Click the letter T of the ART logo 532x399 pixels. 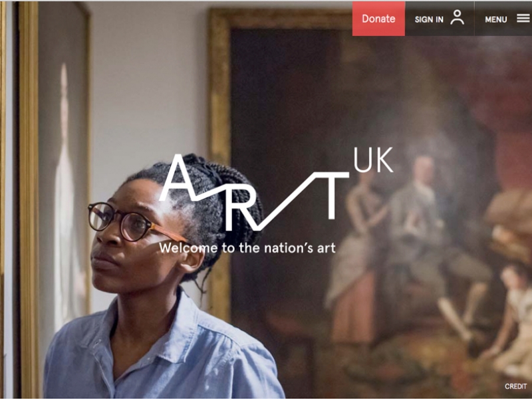(x=331, y=196)
